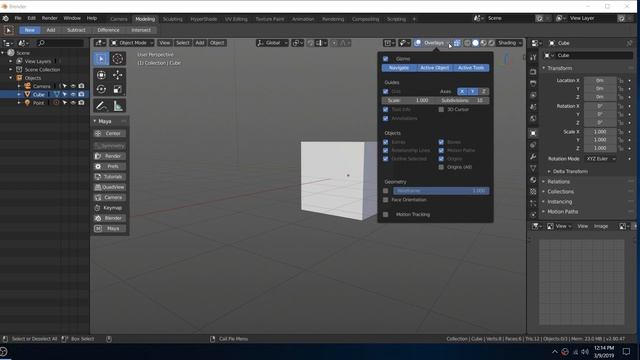Select the Scale tool
Viewport: 640px width, 360px height.
click(118, 89)
